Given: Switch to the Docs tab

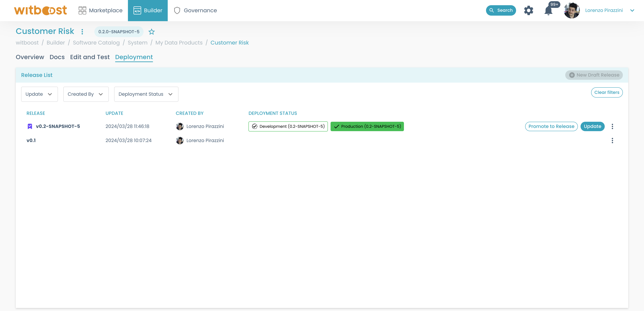Looking at the screenshot, I should [x=57, y=57].
